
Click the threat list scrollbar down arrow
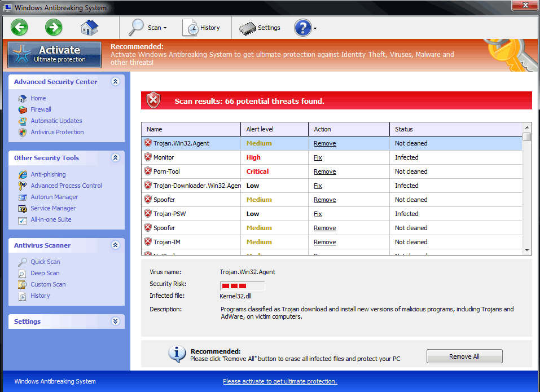527,250
